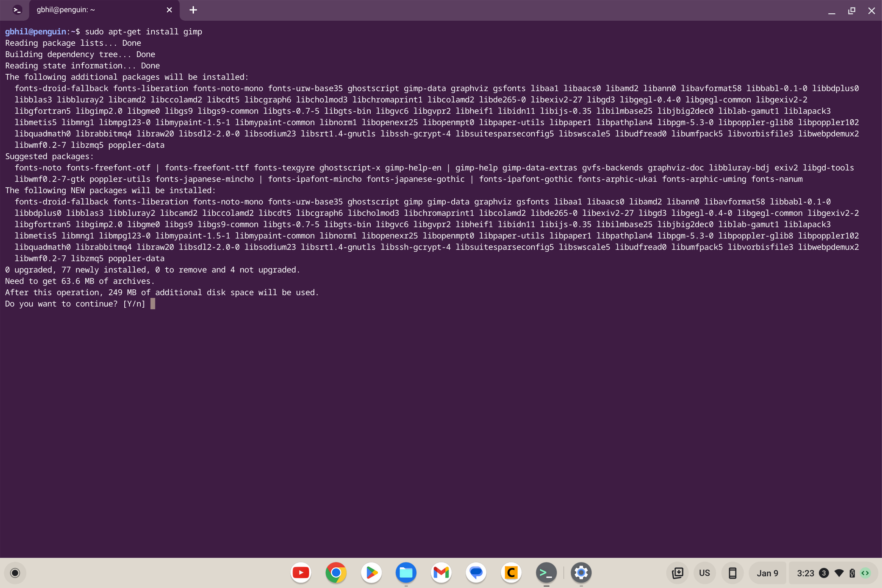Launch Google Chrome from taskbar
The height and width of the screenshot is (588, 882).
[x=335, y=573]
